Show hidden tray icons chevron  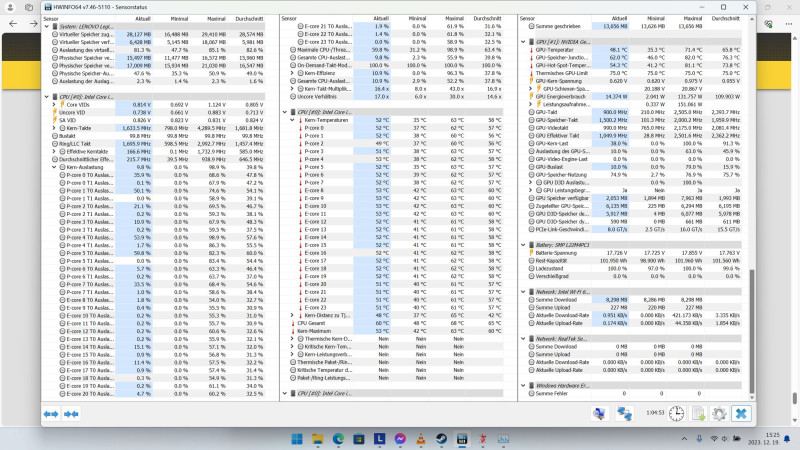pos(684,439)
